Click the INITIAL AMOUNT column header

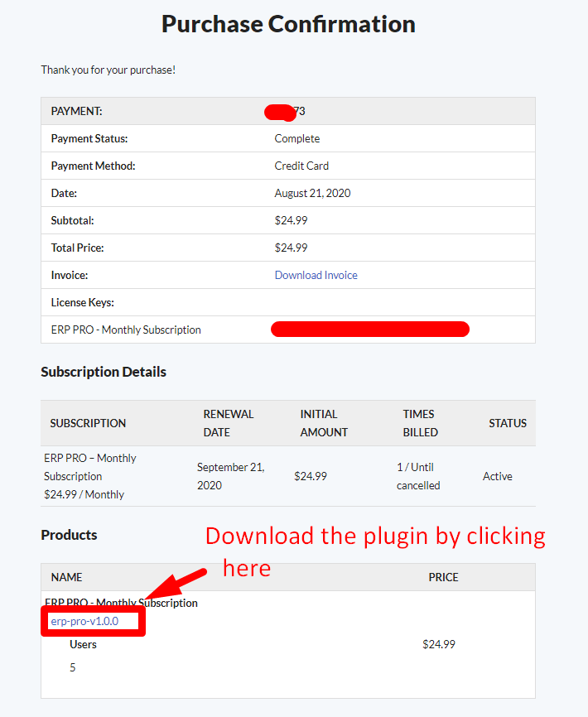coord(324,423)
